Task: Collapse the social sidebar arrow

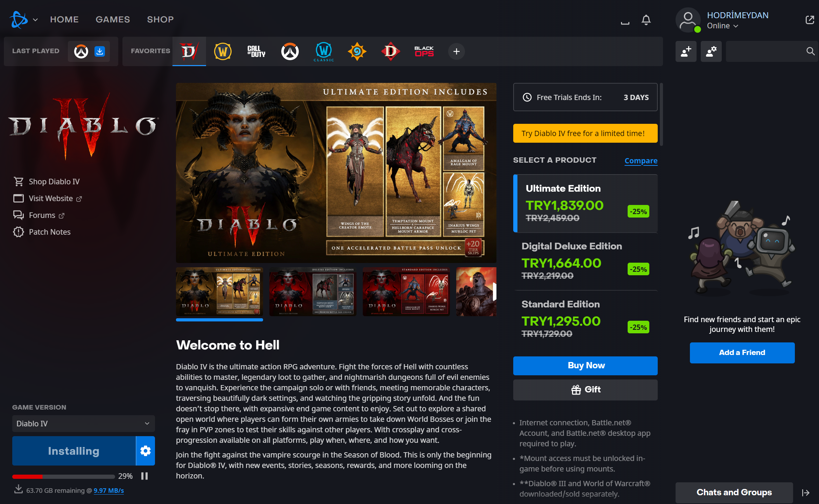Action: pos(805,493)
